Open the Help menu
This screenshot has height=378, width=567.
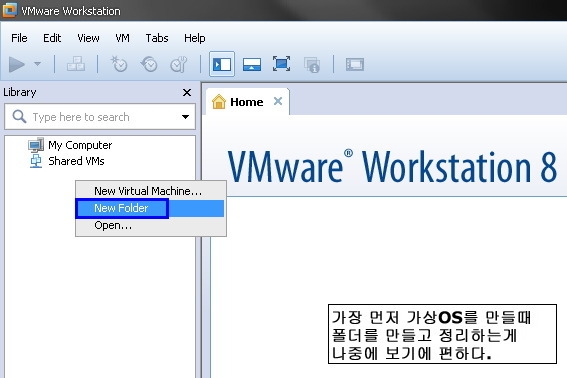[195, 38]
